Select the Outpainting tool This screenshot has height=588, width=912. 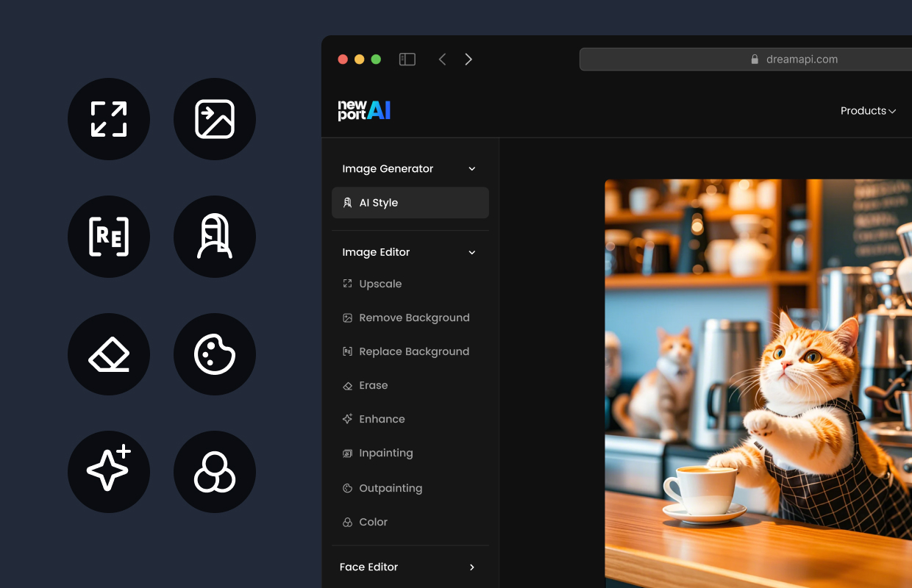390,488
